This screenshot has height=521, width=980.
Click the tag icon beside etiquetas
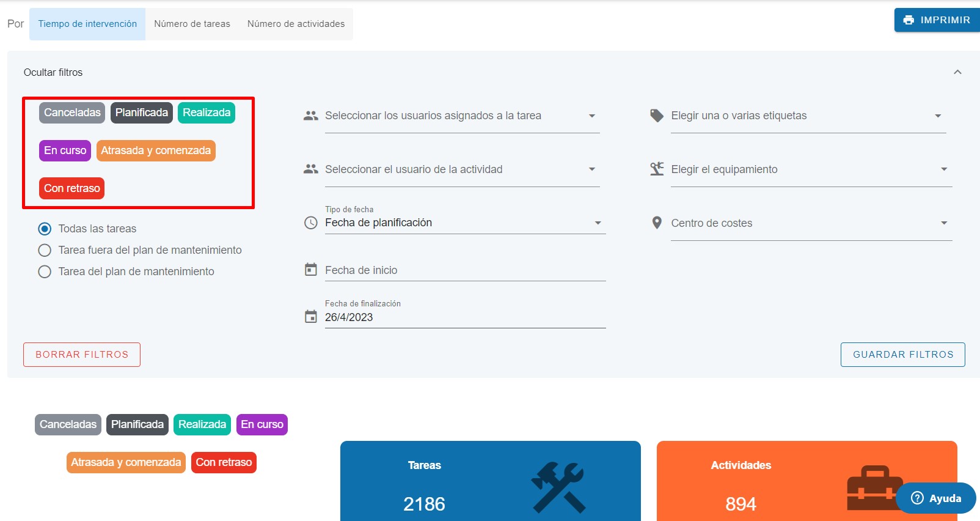tap(657, 116)
